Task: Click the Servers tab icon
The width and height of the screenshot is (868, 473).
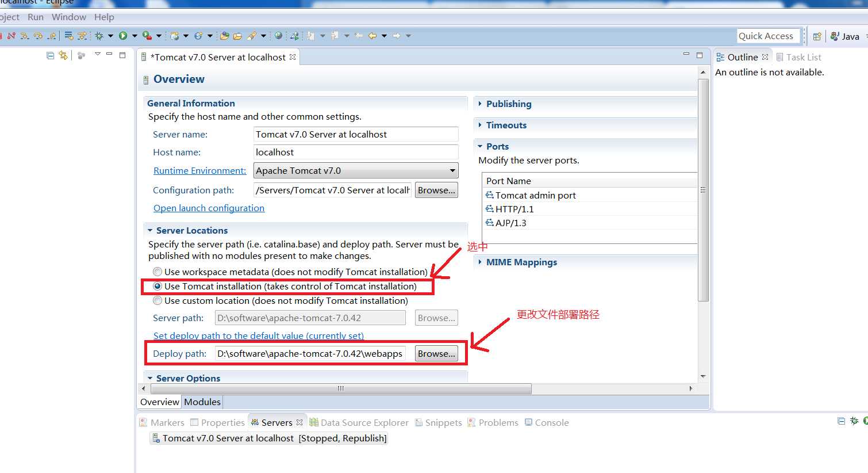Action: point(255,422)
